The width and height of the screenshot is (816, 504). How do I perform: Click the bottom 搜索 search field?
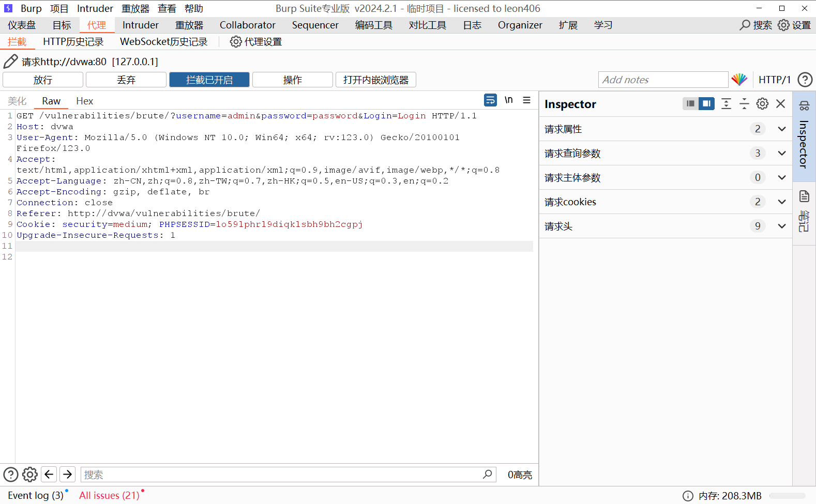click(288, 475)
